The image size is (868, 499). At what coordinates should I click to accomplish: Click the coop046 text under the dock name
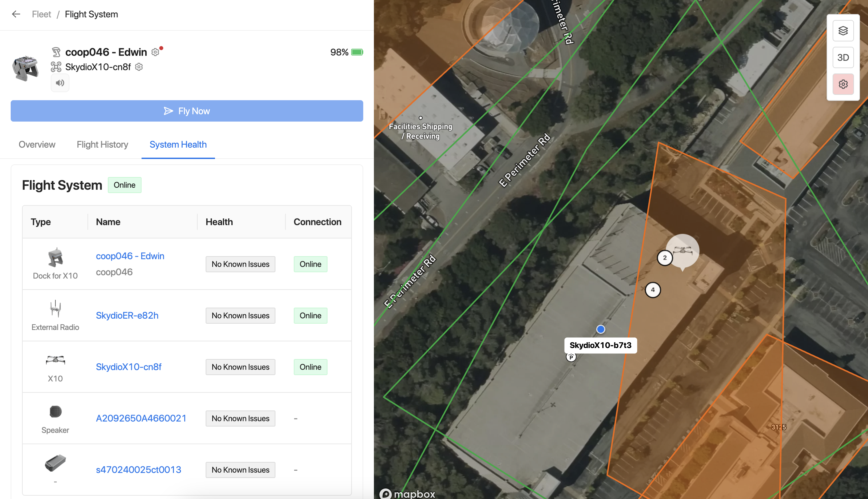click(x=114, y=272)
